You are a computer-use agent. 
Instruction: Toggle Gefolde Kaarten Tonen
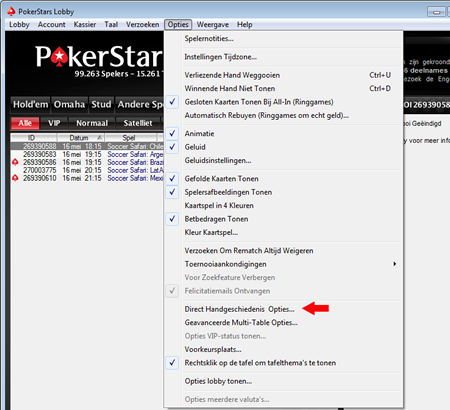(283, 179)
